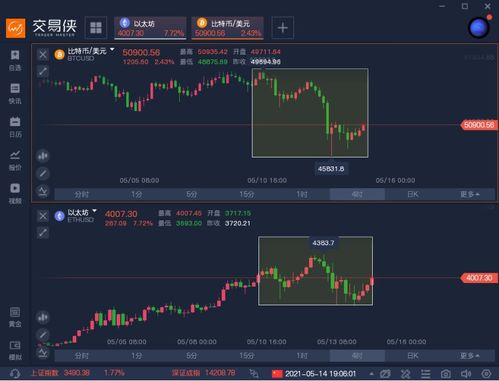Expand BTCUSD chart to fullscreen
This screenshot has height=381, width=499.
pos(43,71)
